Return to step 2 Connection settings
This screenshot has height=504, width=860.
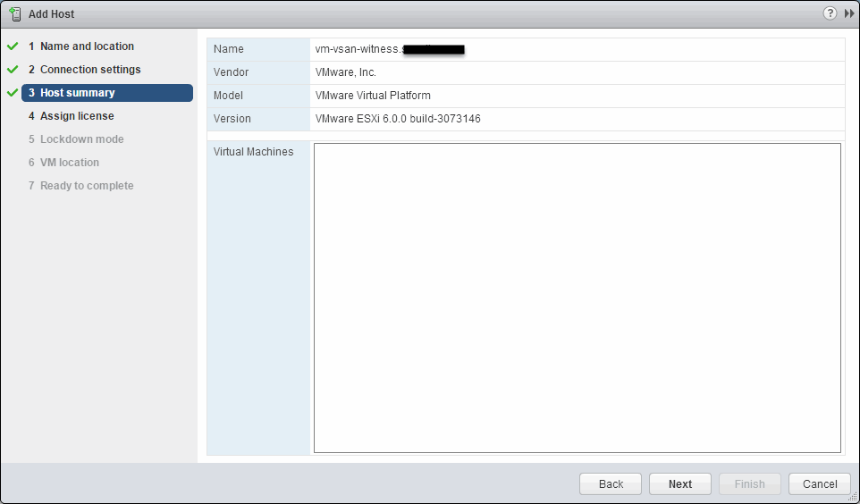(x=90, y=70)
